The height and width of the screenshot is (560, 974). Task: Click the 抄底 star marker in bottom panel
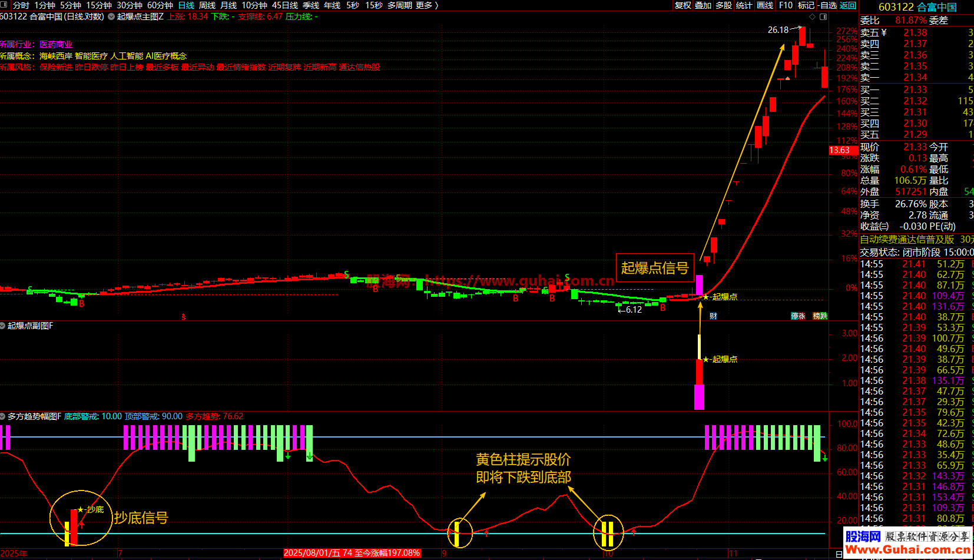click(x=81, y=509)
